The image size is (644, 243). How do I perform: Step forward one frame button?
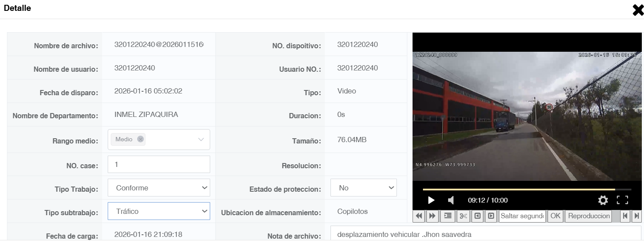click(491, 216)
